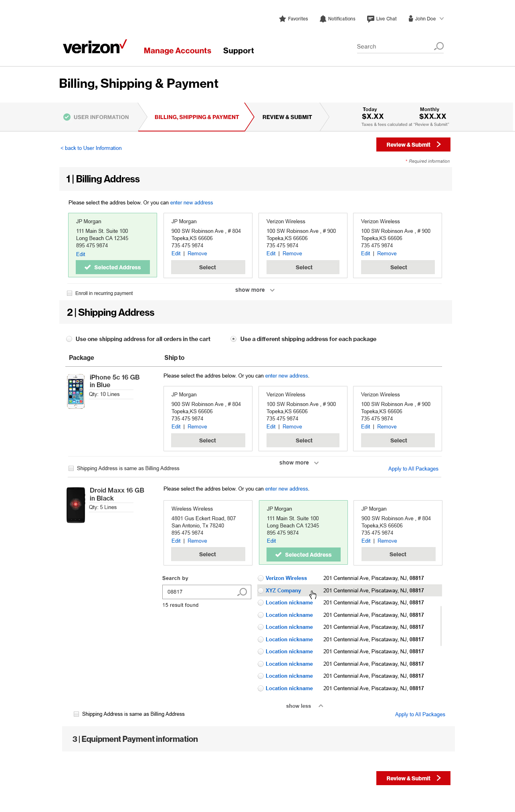Edit selected billing JP Morgan Long Beach address
Viewport: 515px width, 812px height.
pyautogui.click(x=81, y=255)
